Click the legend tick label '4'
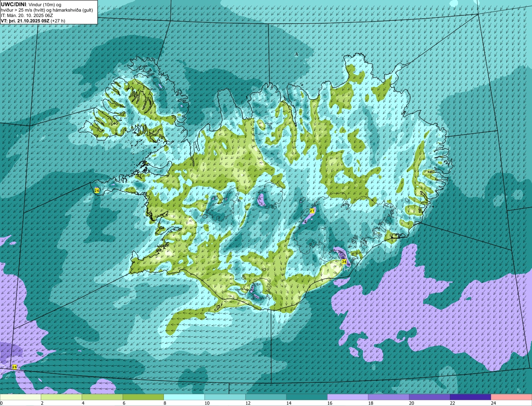 83,403
